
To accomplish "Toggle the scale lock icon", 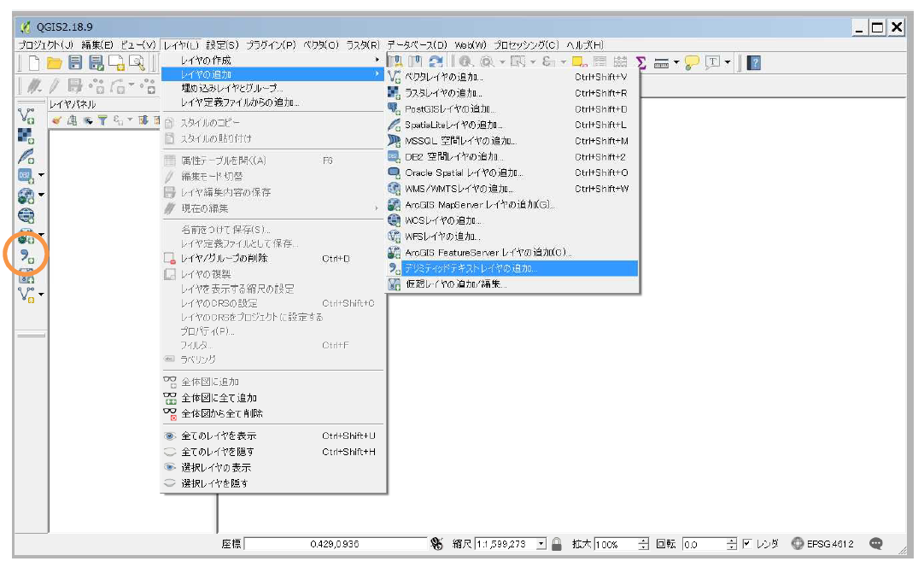I will tap(557, 544).
